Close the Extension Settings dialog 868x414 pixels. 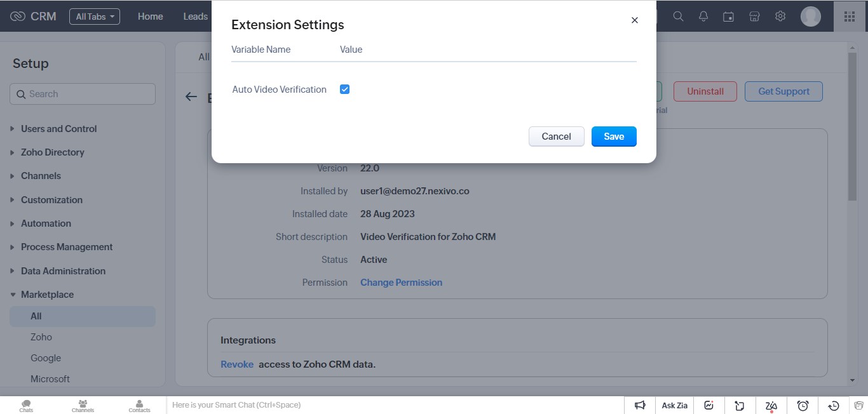click(x=634, y=20)
